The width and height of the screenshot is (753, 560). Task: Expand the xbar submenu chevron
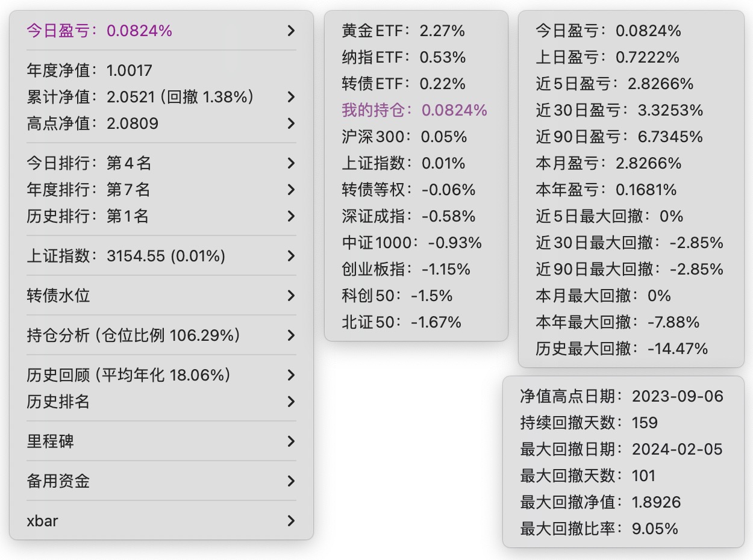pyautogui.click(x=291, y=521)
